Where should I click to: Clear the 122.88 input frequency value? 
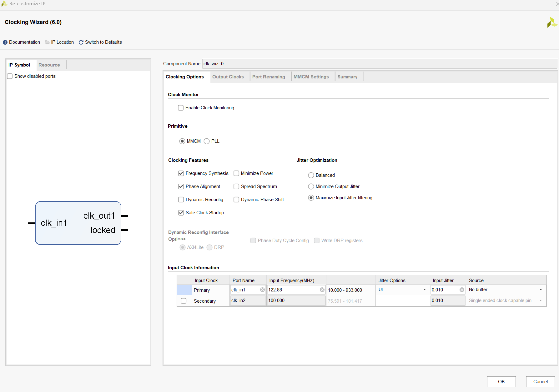tap(322, 290)
